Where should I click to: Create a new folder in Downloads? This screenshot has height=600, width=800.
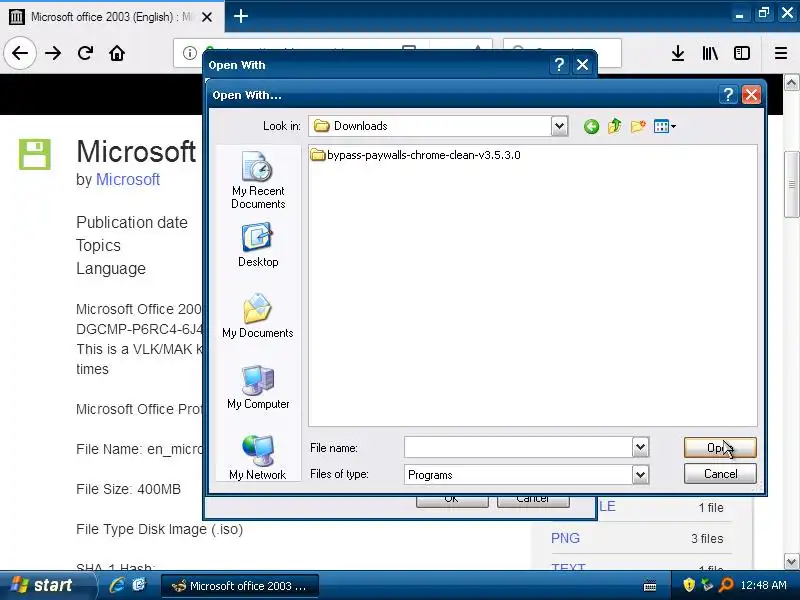(x=638, y=126)
